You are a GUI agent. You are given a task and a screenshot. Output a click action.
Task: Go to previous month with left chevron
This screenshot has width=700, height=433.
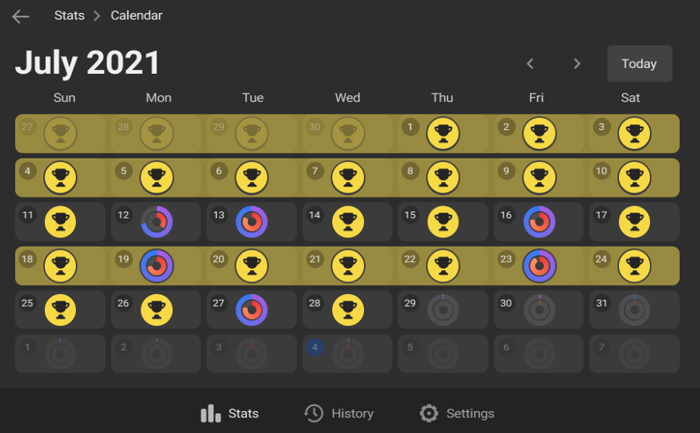tap(530, 64)
